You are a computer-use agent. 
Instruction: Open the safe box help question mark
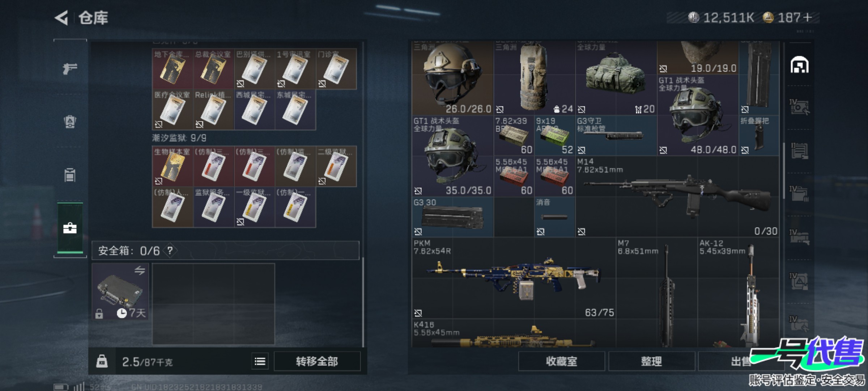click(x=170, y=250)
